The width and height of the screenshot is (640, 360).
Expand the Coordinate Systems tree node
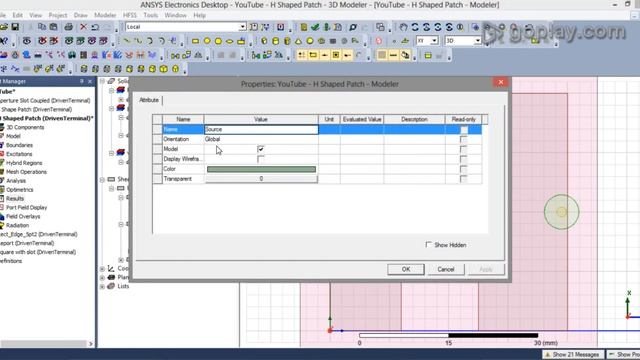tap(102, 269)
